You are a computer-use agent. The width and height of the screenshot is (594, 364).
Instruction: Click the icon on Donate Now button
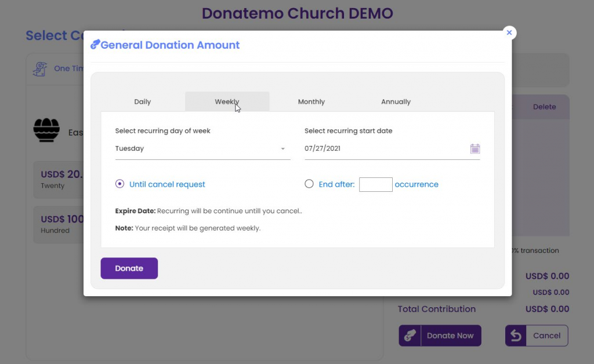(x=410, y=336)
